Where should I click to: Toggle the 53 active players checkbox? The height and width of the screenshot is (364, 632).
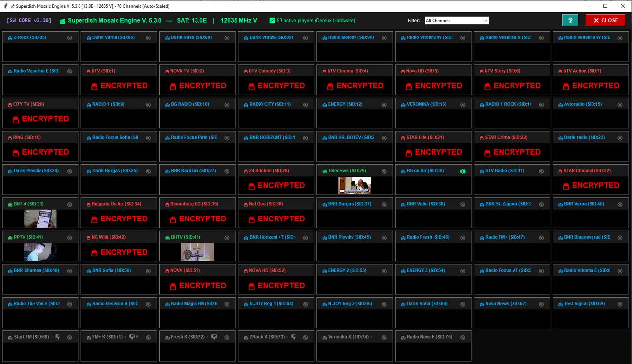pyautogui.click(x=272, y=21)
